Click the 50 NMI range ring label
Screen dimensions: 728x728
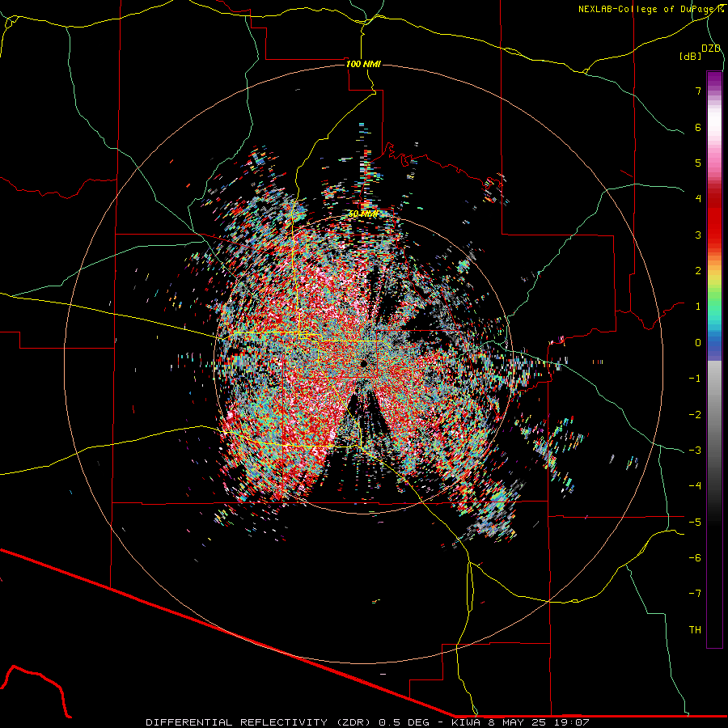pos(363,214)
